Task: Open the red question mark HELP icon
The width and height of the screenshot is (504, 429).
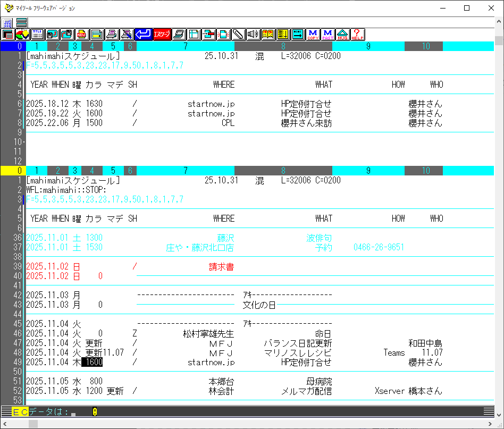Action: [357, 35]
